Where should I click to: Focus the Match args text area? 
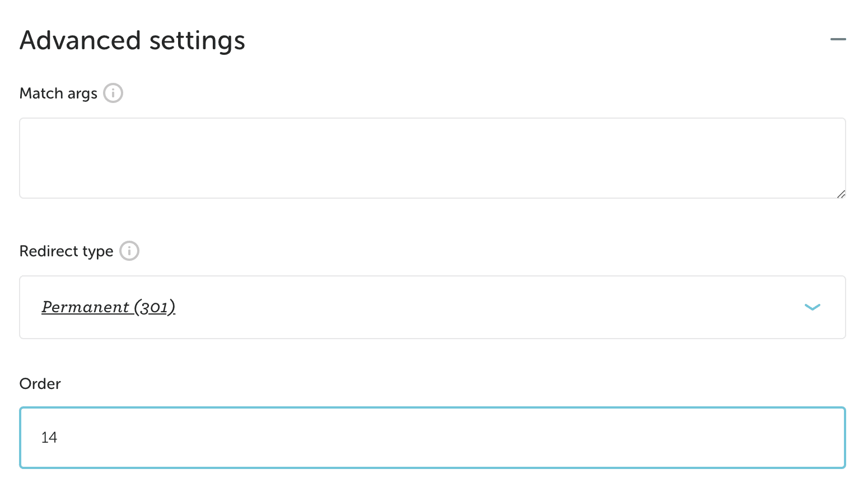[x=432, y=158]
